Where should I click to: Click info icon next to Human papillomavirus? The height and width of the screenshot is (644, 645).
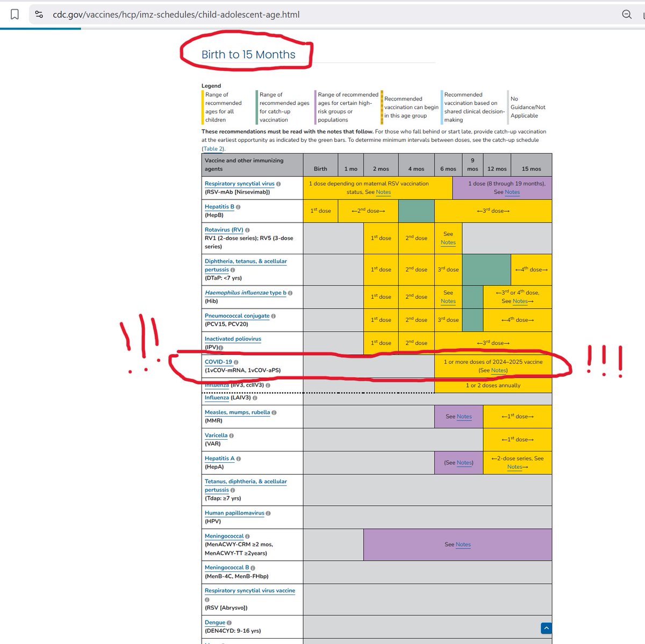[x=268, y=513]
